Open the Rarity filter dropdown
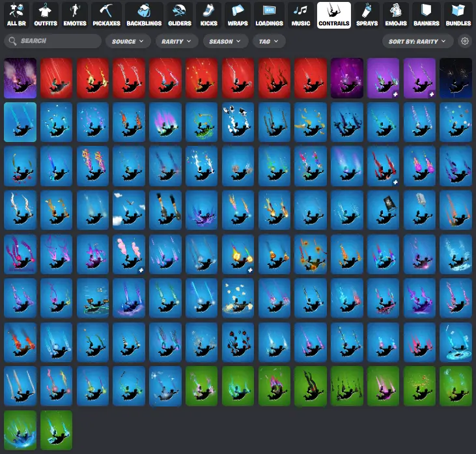Screen dimensions: 476x454 pos(176,41)
